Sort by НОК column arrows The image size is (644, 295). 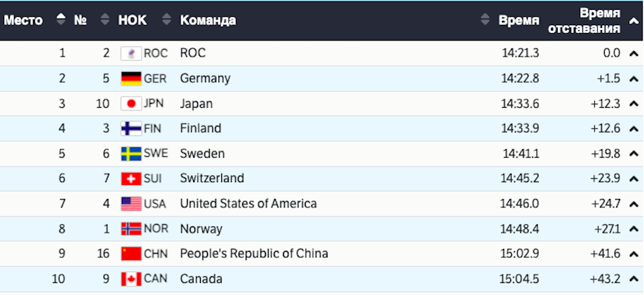(x=166, y=20)
